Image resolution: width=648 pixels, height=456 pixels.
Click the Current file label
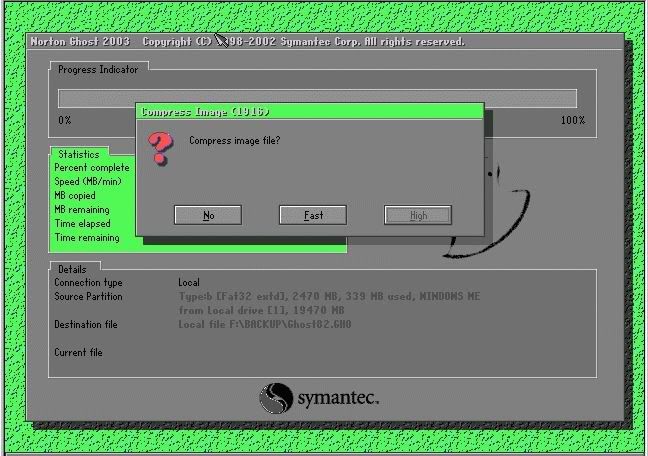[x=79, y=353]
